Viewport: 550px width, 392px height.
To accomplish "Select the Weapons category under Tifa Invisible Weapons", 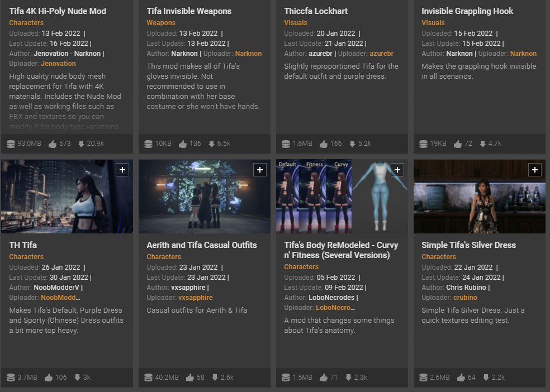I will coord(161,23).
